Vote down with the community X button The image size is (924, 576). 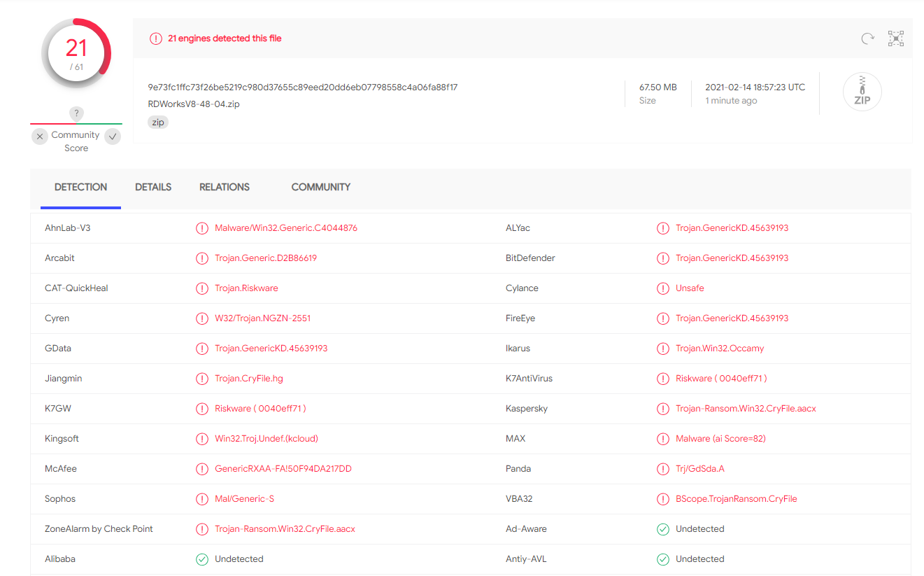pyautogui.click(x=40, y=136)
